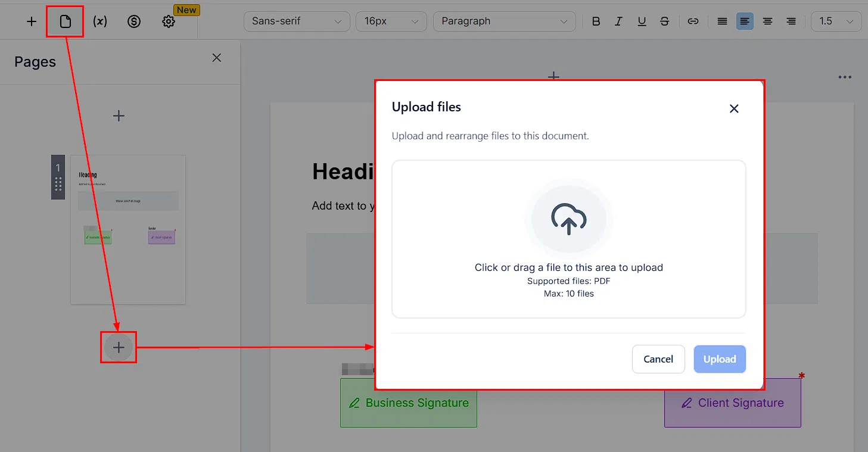This screenshot has height=452, width=868.
Task: Toggle bold formatting
Action: tap(596, 21)
